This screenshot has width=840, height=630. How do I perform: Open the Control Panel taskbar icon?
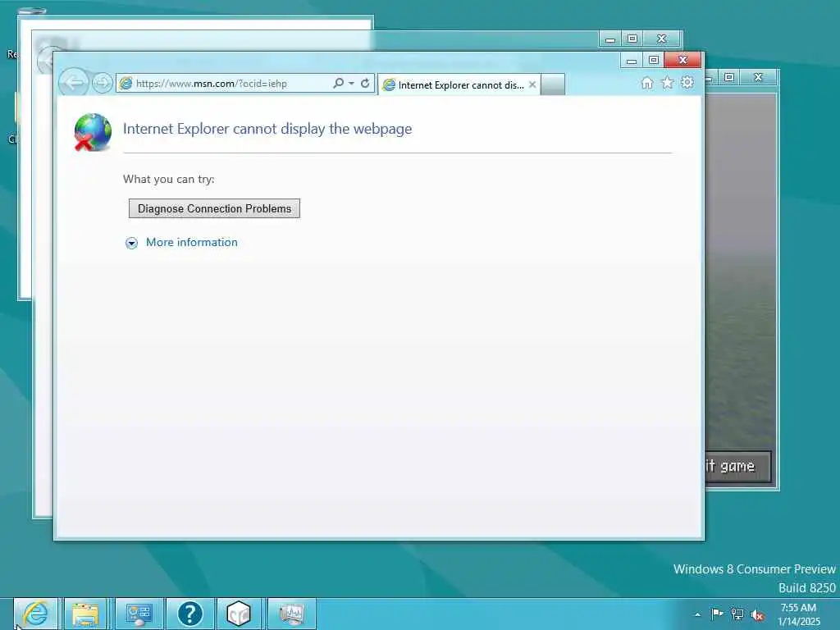[139, 614]
